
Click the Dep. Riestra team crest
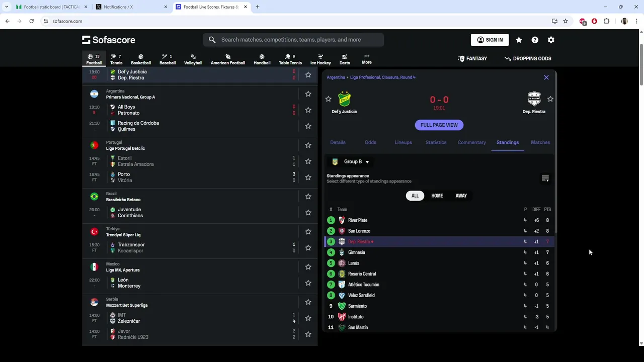click(x=534, y=99)
